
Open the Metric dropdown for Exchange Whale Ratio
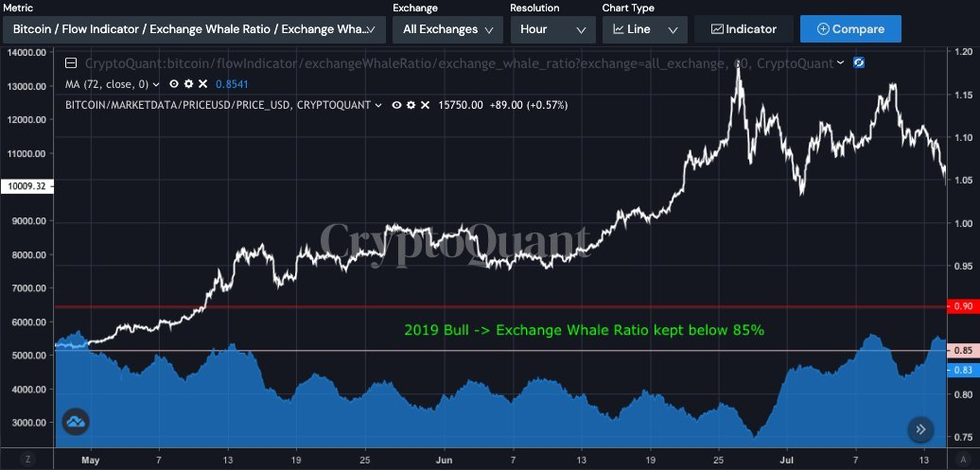(x=194, y=29)
